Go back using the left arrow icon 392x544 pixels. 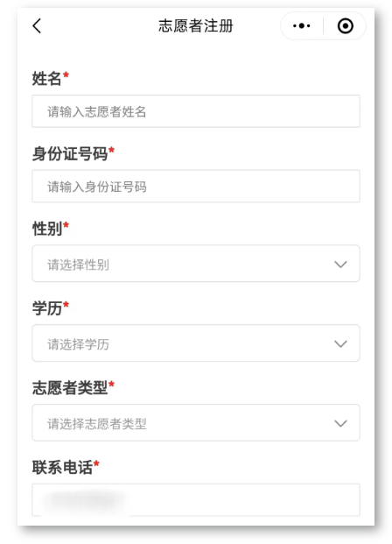coord(37,26)
